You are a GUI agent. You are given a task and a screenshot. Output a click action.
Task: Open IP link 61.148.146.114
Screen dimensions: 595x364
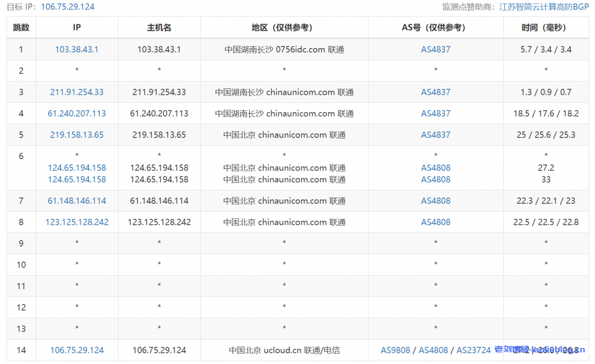[77, 201]
